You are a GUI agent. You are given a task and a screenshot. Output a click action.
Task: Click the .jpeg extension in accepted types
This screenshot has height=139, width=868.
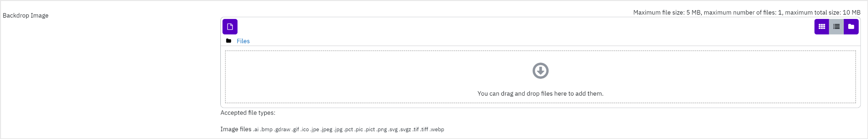(x=326, y=130)
